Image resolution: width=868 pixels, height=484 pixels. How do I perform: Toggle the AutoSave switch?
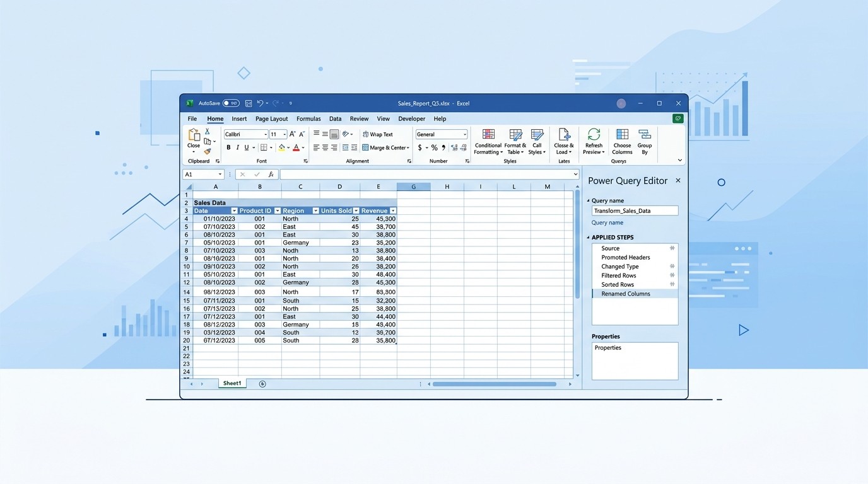click(231, 103)
